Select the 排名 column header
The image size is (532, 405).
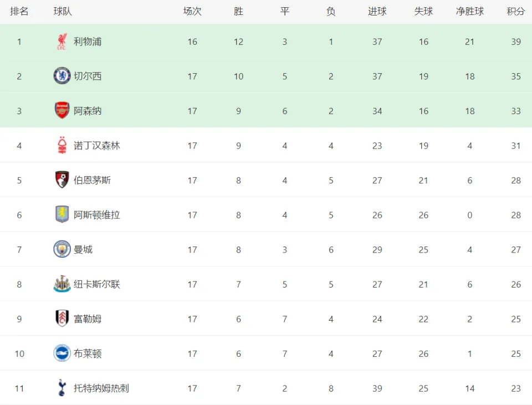coord(19,12)
